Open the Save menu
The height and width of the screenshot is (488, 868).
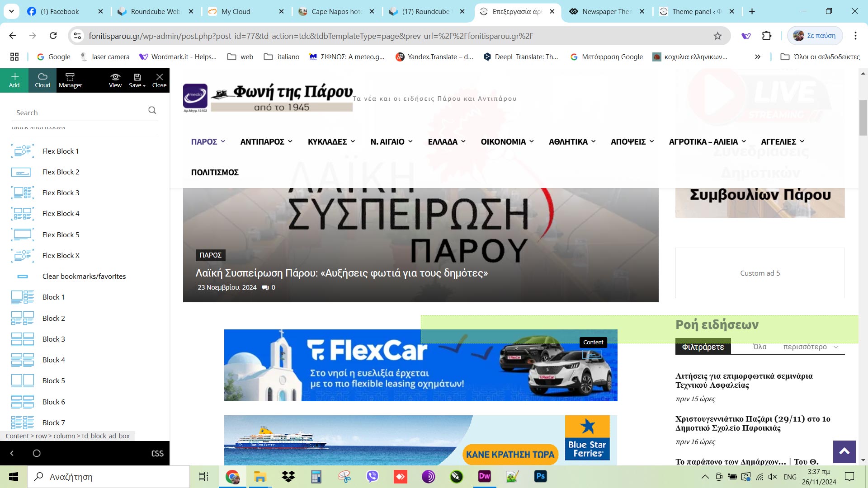coord(137,80)
